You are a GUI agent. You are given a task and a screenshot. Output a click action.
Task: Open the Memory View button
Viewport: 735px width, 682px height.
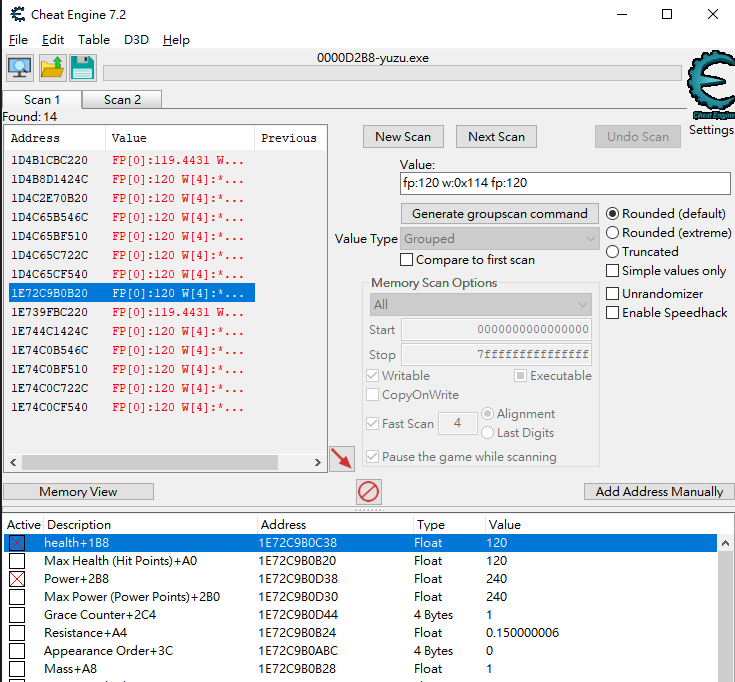point(78,492)
